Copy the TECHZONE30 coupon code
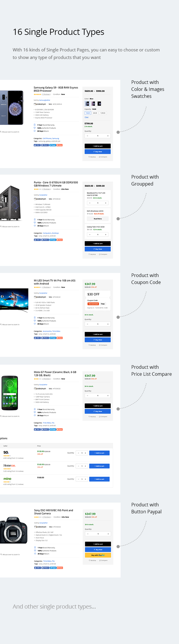The height and width of the screenshot is (644, 179). (x=103, y=304)
